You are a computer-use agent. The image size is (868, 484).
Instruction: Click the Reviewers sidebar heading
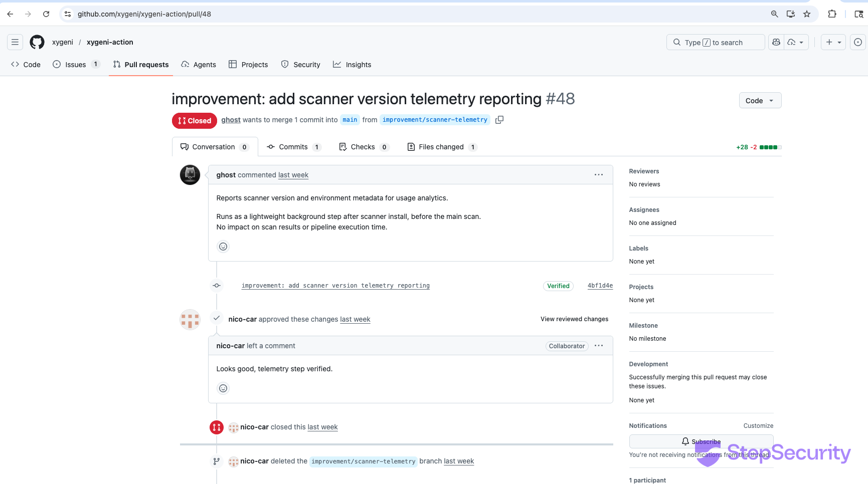pos(644,171)
